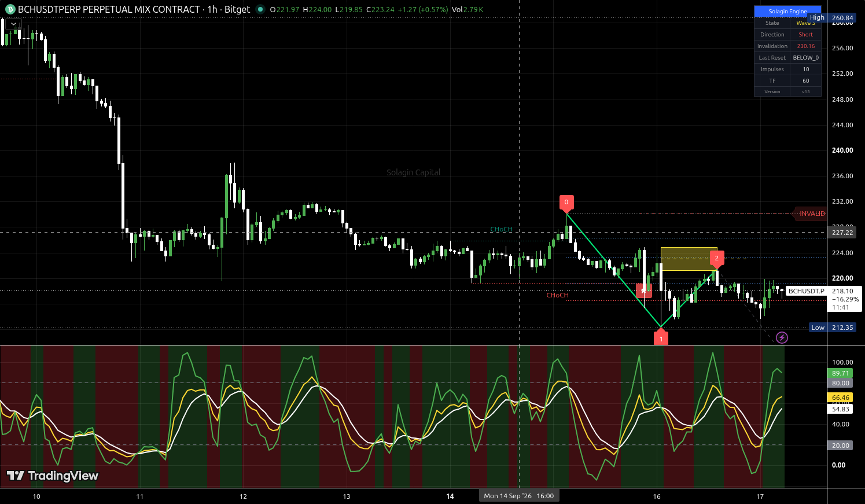Select the yellow highlighted zone box
The width and height of the screenshot is (865, 504).
(689, 259)
